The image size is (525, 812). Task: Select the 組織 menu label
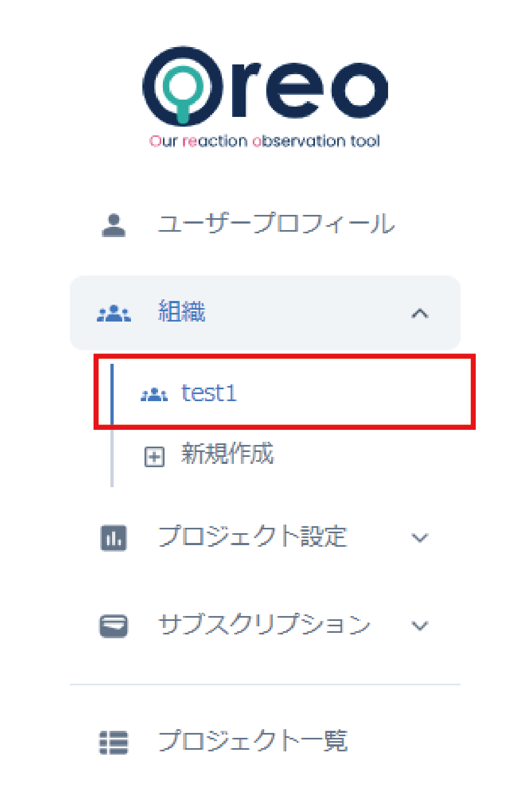point(181,312)
